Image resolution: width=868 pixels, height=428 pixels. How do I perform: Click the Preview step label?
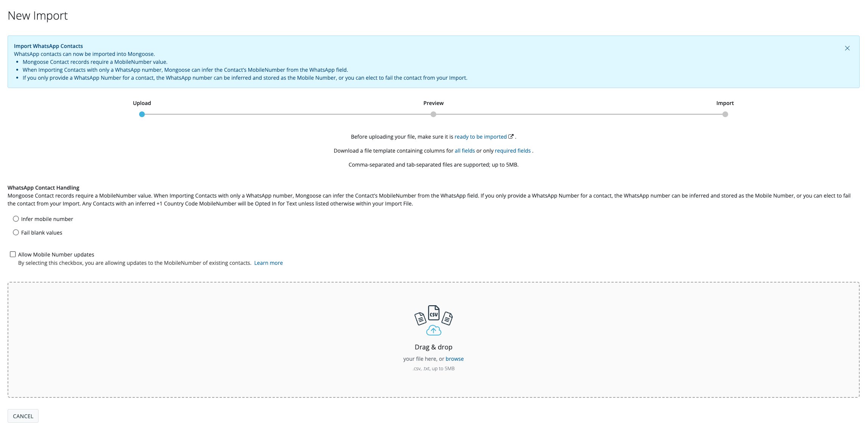click(433, 103)
